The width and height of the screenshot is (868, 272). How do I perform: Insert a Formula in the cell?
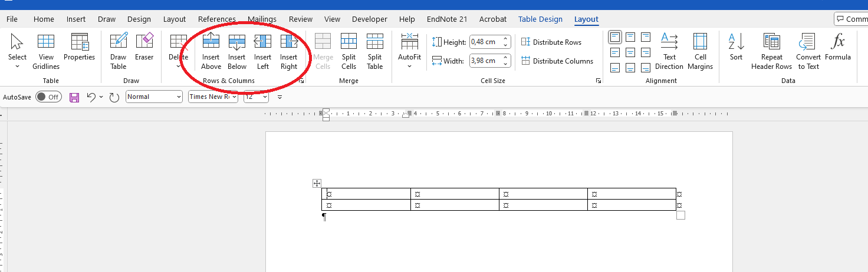point(838,47)
